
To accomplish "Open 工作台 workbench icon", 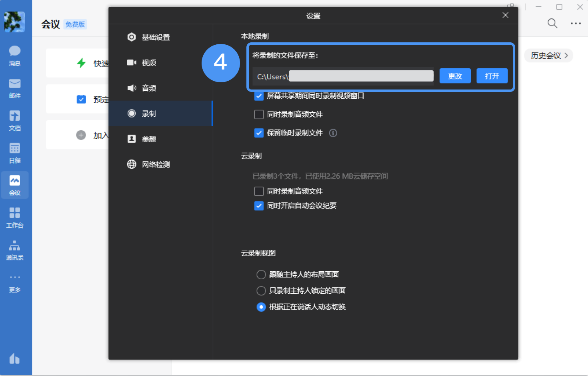I will pos(15,217).
